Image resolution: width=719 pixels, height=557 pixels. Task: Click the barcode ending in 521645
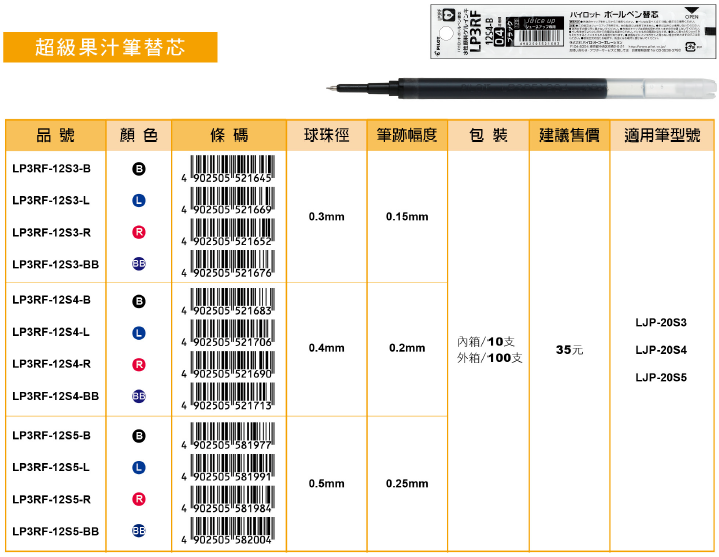(x=227, y=169)
